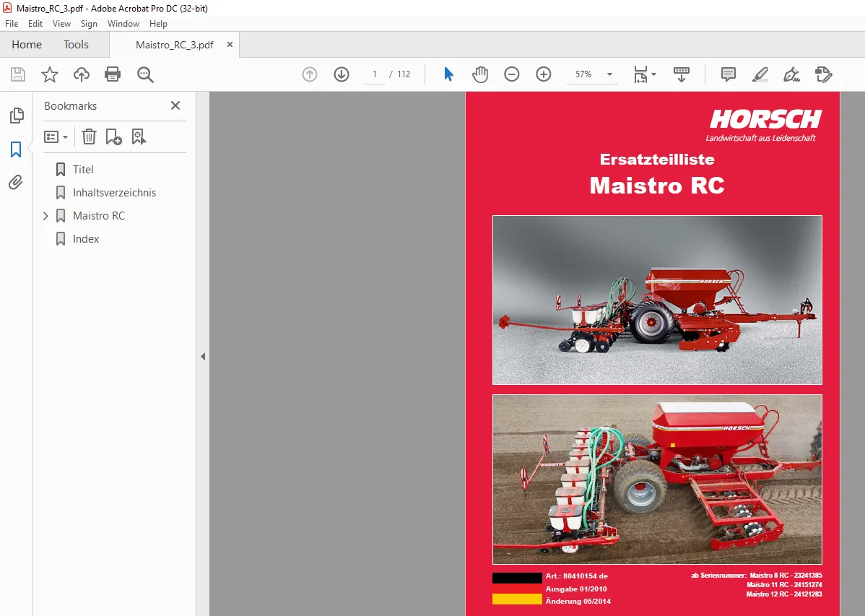The width and height of the screenshot is (865, 616).
Task: Go to next page arrow
Action: coord(342,74)
